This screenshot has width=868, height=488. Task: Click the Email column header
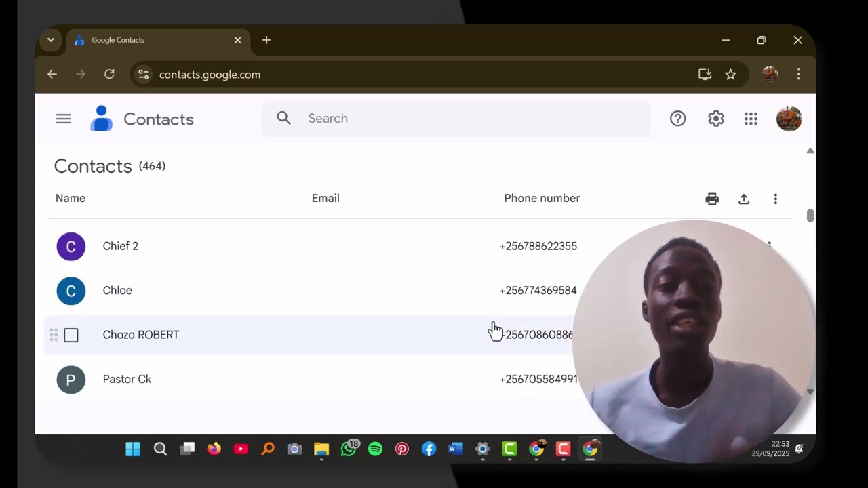pos(325,198)
